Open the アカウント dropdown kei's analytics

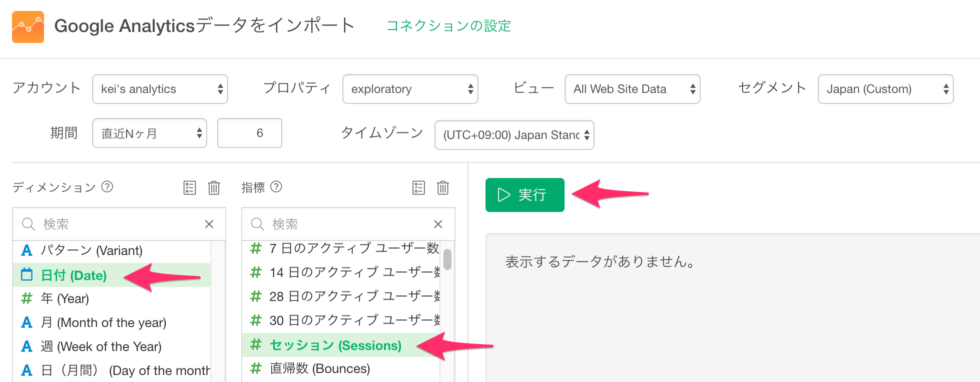[160, 89]
